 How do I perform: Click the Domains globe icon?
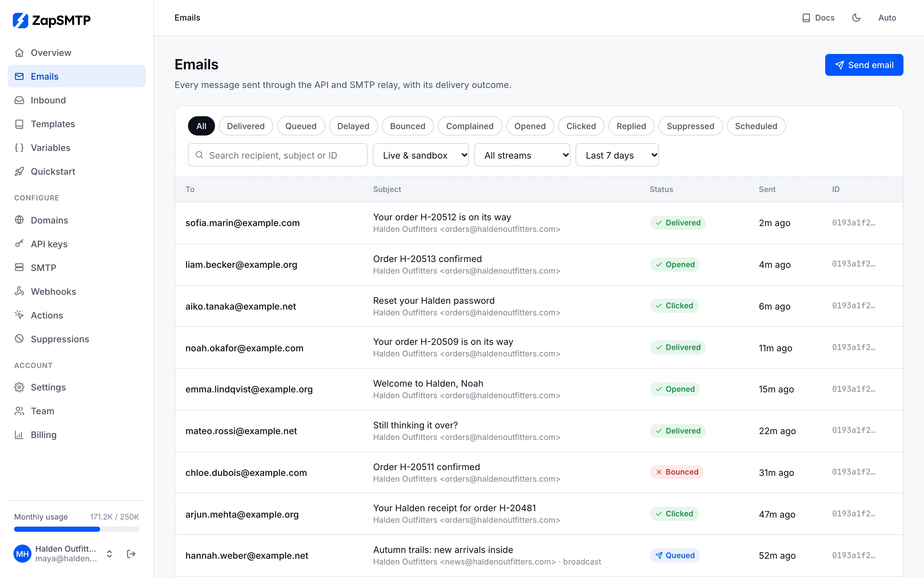click(x=19, y=220)
